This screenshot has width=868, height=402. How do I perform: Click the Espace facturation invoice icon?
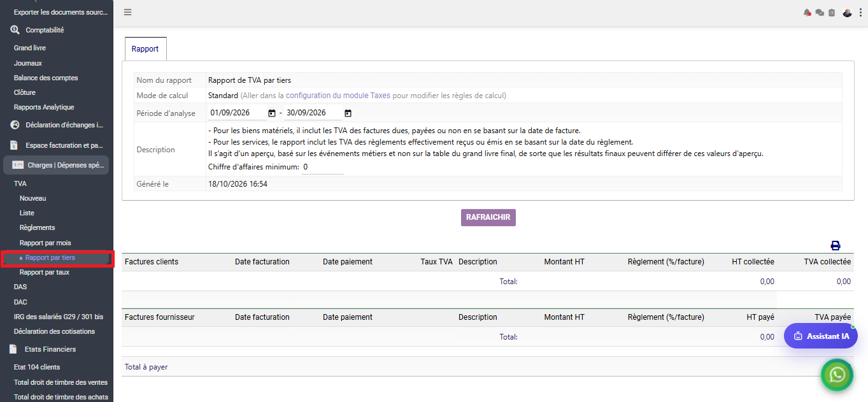click(x=13, y=145)
